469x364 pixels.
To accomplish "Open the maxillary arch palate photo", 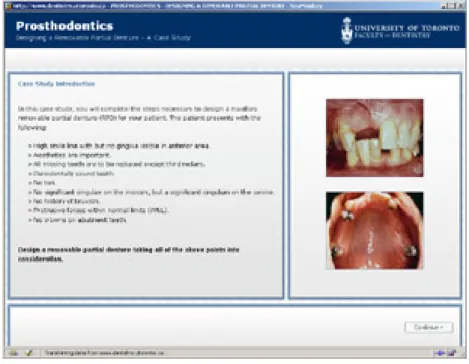I will (x=375, y=230).
